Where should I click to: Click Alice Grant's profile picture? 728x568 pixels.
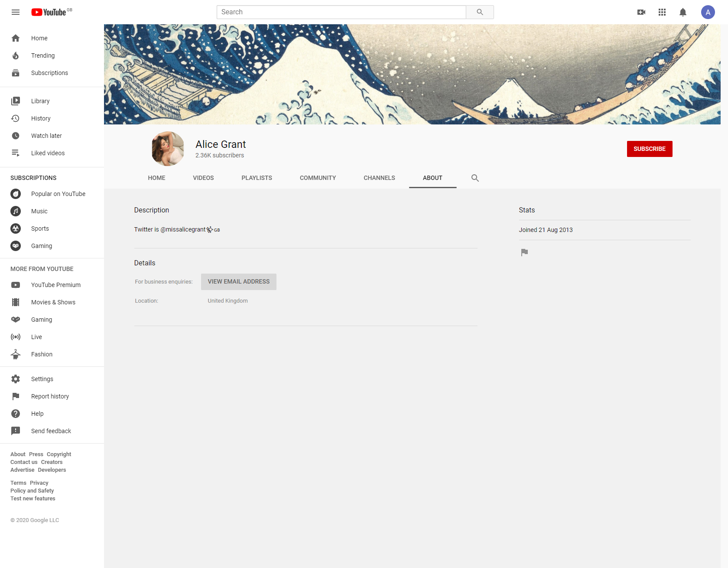tap(168, 149)
